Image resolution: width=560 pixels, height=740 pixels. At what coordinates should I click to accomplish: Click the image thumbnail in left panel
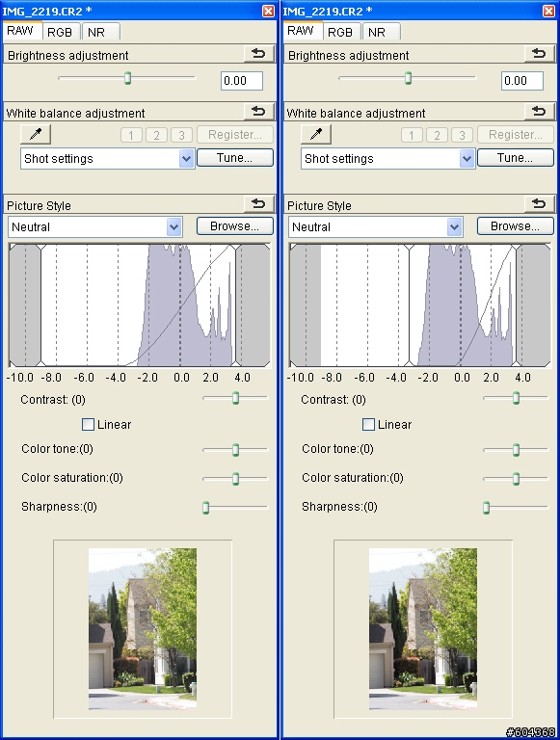[x=143, y=628]
